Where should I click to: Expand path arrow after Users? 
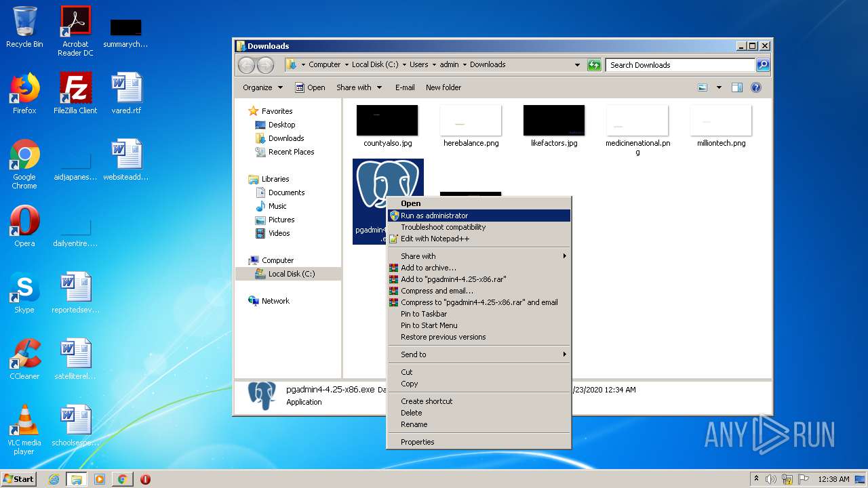point(434,65)
